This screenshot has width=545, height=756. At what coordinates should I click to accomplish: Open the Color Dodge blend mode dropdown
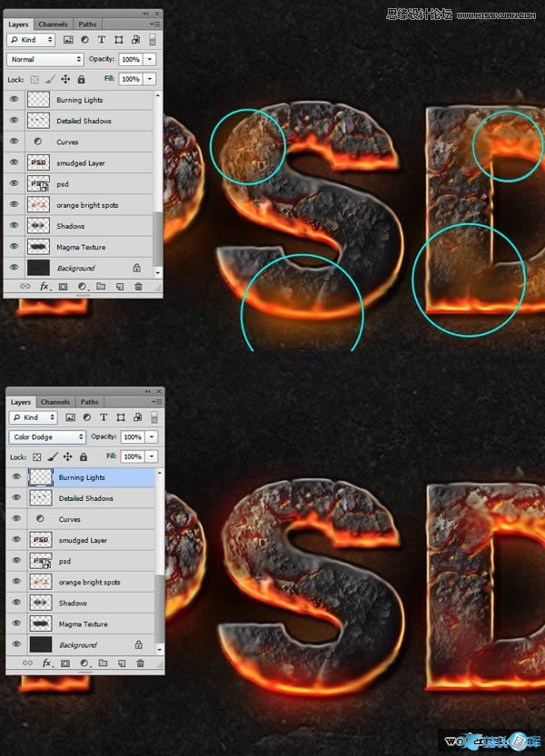(47, 437)
